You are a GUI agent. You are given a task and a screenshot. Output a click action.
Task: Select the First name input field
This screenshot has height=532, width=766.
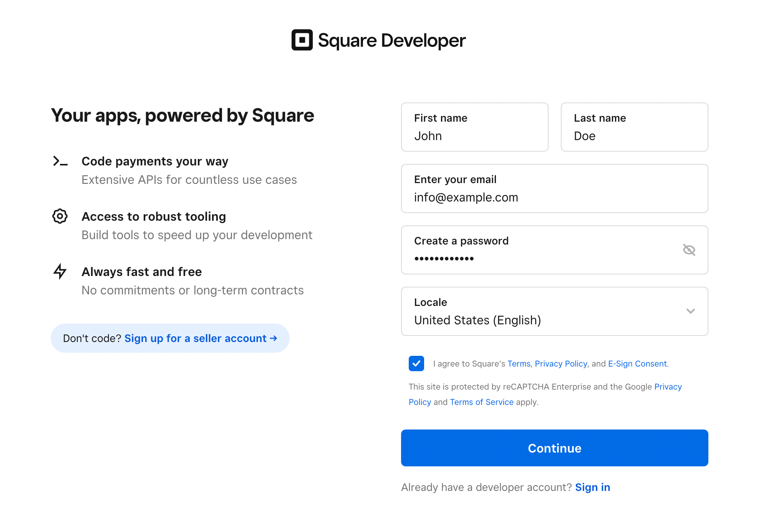pos(474,127)
